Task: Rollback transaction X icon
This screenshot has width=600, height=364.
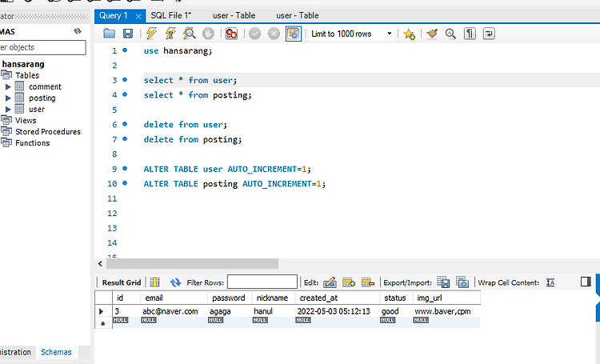Action: pyautogui.click(x=274, y=34)
